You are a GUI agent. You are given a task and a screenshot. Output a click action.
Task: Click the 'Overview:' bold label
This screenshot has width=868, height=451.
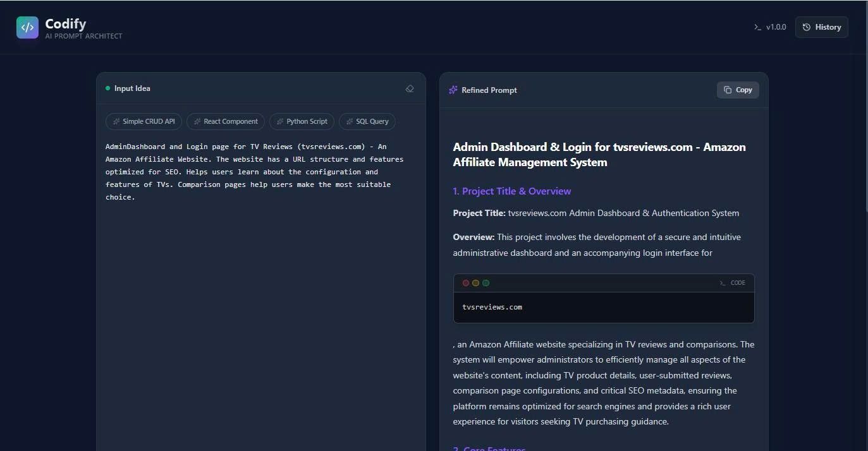point(474,238)
